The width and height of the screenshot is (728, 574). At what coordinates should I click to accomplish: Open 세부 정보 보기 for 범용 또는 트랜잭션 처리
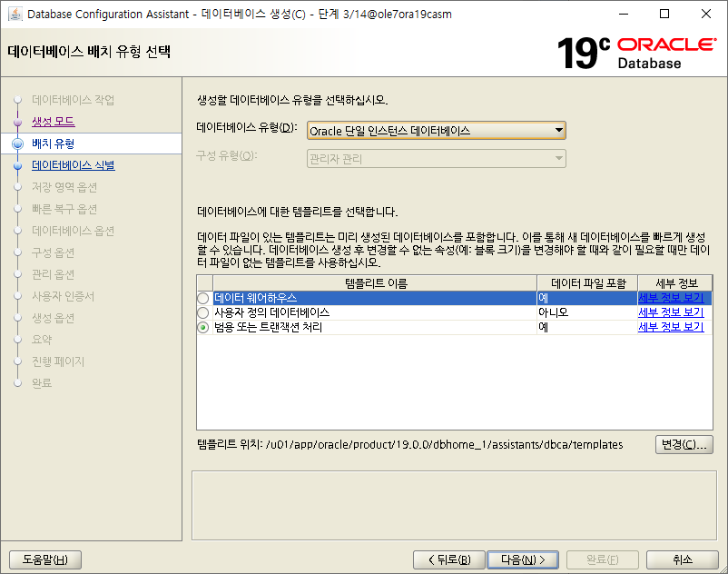click(x=671, y=327)
